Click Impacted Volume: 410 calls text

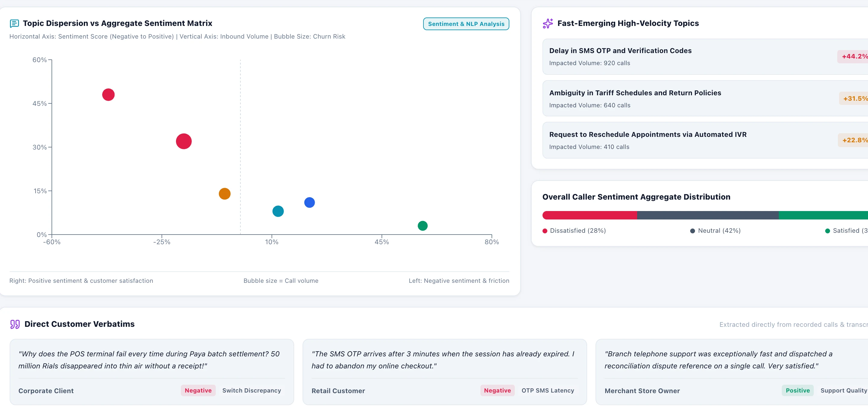589,147
